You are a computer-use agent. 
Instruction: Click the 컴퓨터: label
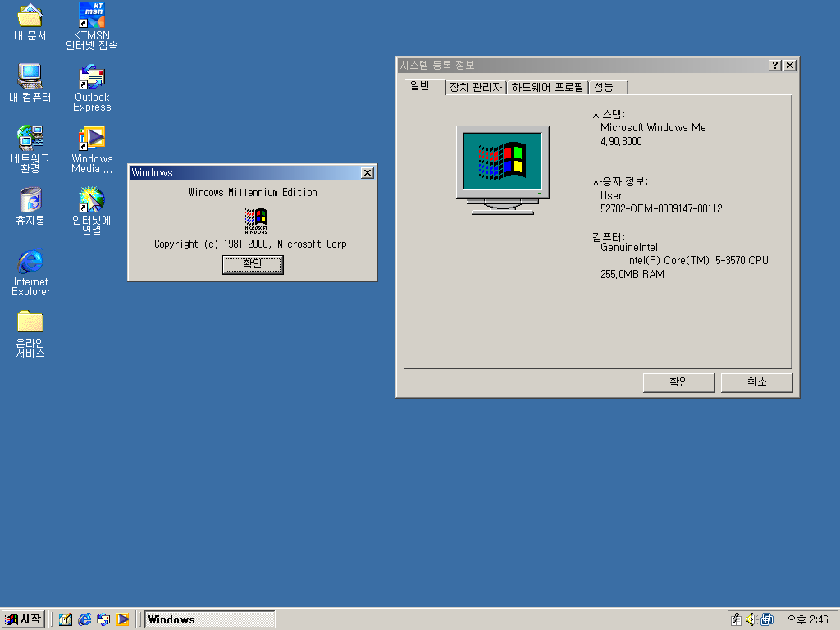(x=609, y=237)
